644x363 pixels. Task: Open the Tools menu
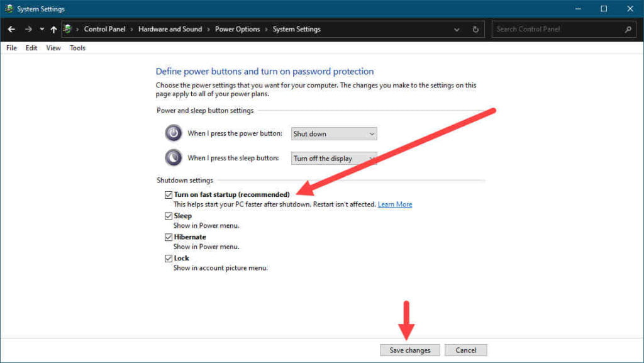[77, 48]
